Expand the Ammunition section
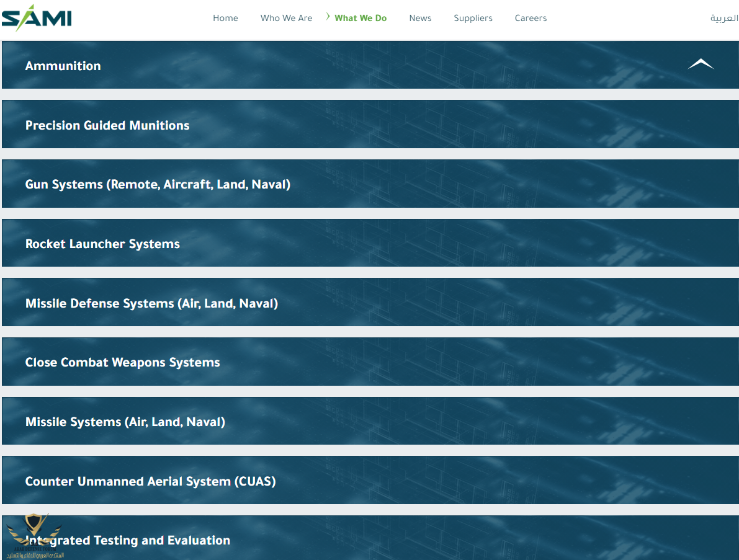 click(63, 66)
